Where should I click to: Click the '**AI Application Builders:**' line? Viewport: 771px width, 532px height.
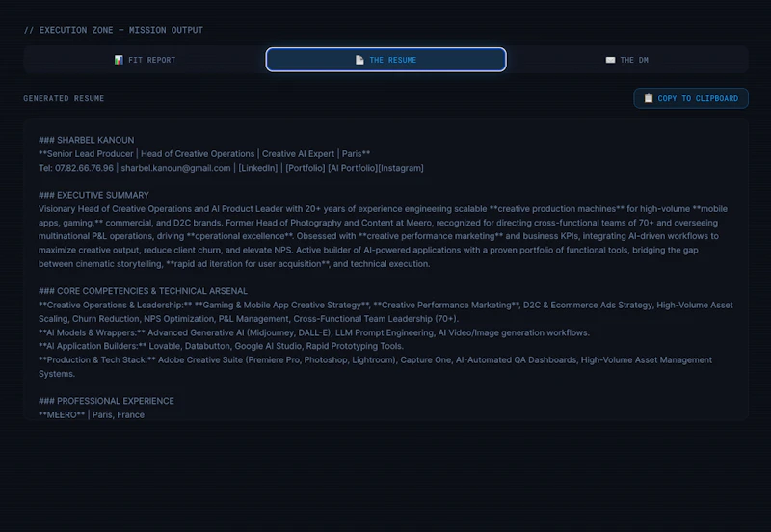point(222,346)
